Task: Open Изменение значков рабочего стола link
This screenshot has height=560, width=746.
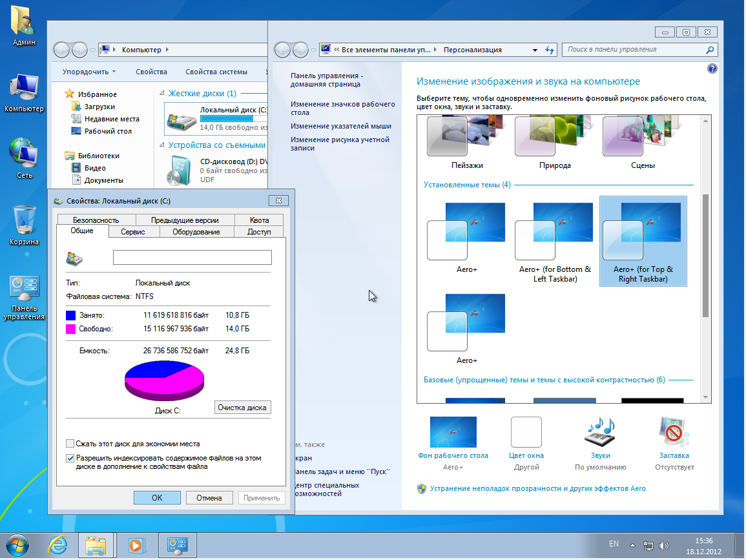Action: click(x=342, y=108)
